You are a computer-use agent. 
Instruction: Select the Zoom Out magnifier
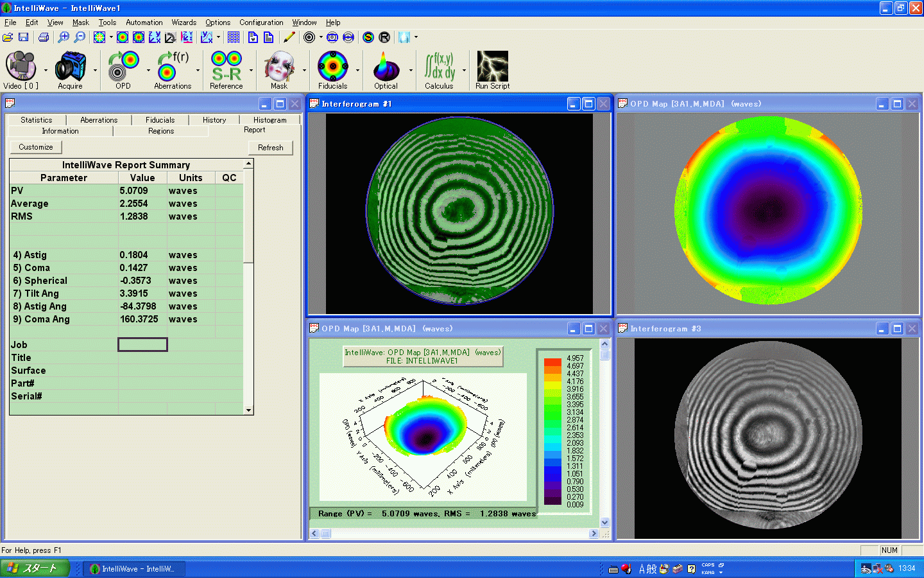click(80, 37)
